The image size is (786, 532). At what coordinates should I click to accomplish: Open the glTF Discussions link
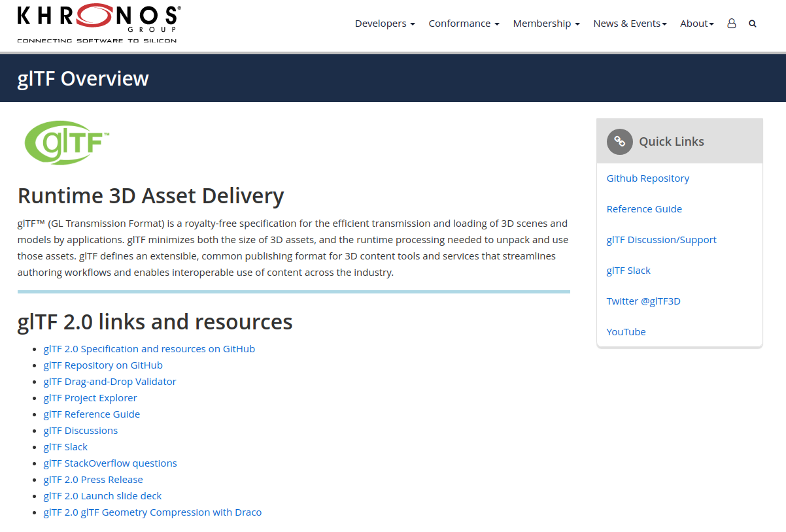pos(80,431)
